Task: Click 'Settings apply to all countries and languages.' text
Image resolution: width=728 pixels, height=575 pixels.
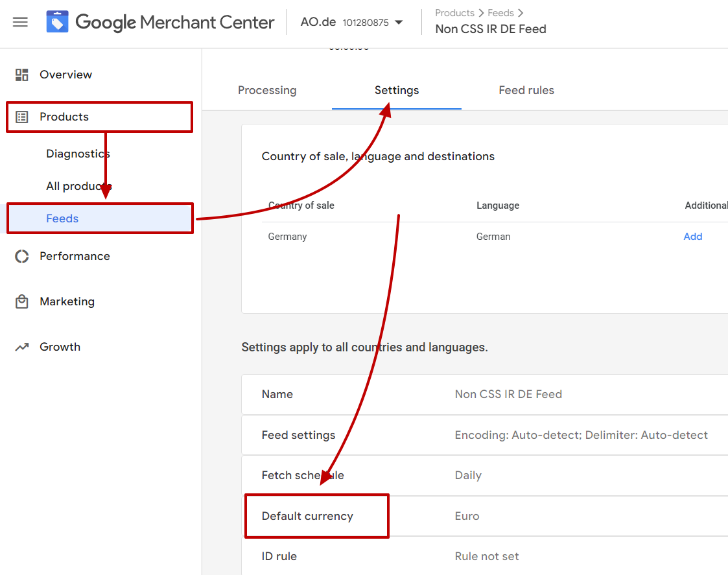Action: pos(364,347)
